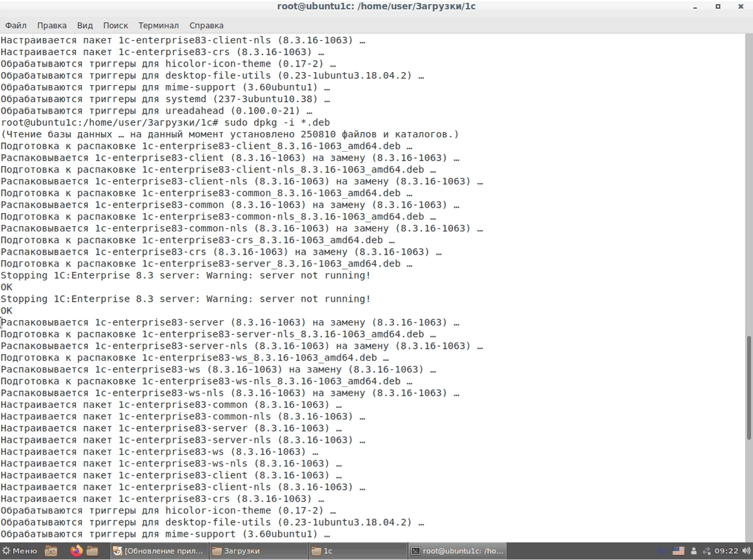Image resolution: width=753 pixels, height=560 pixels.
Task: Click the camera launcher icon beside Меню
Action: (x=51, y=551)
